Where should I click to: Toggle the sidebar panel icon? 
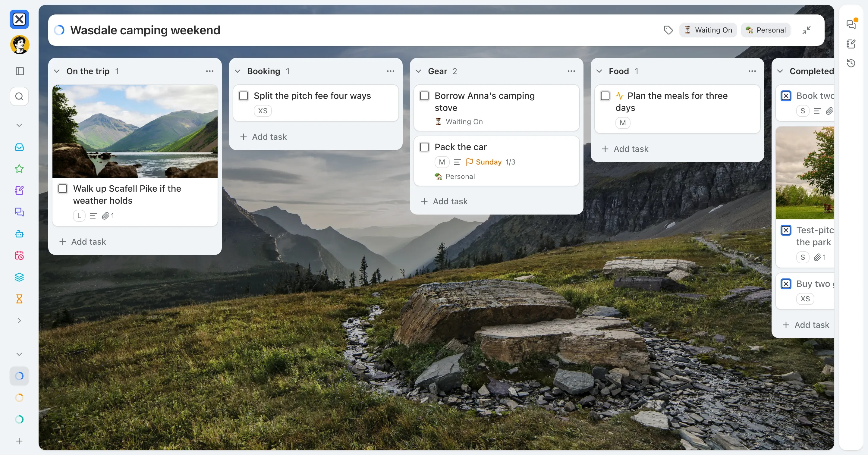[x=20, y=71]
